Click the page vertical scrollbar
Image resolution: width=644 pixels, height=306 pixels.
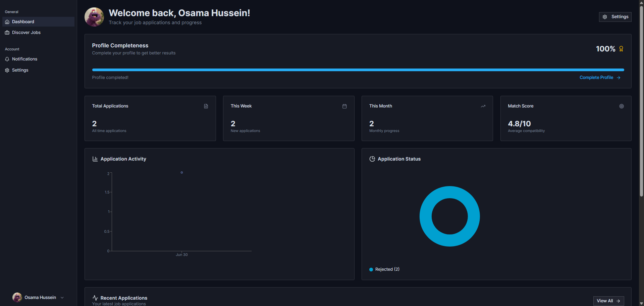click(641, 101)
